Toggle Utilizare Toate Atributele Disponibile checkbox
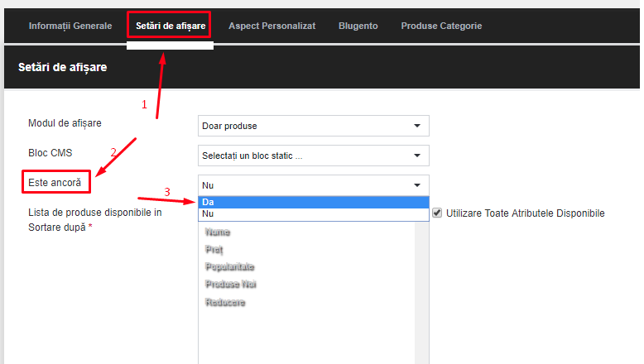Viewport: 644px width, 364px height. [x=437, y=213]
